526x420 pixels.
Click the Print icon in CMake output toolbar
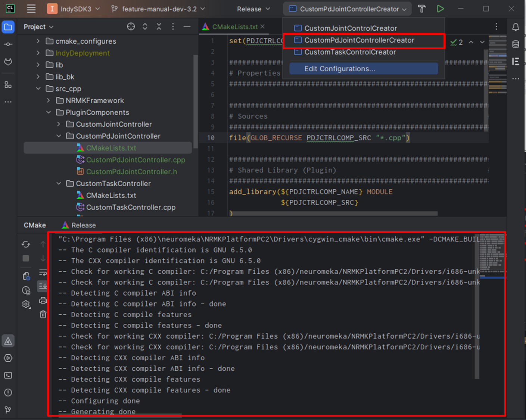coord(43,300)
